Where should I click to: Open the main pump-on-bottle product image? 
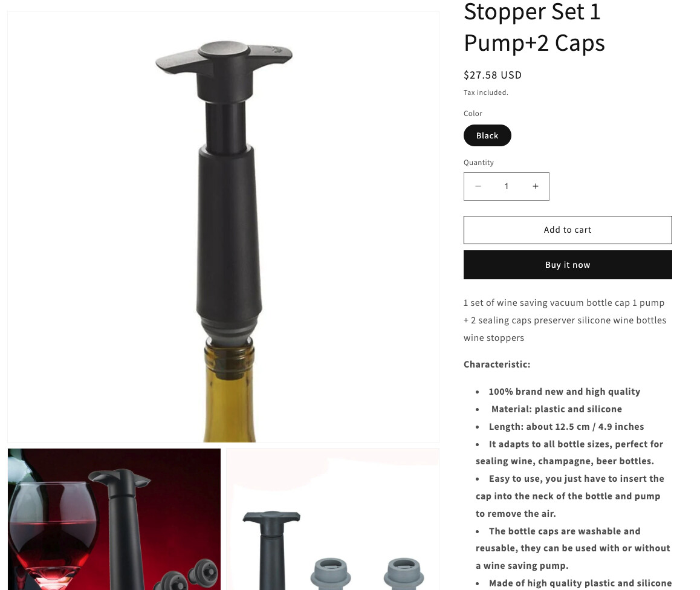pos(223,227)
